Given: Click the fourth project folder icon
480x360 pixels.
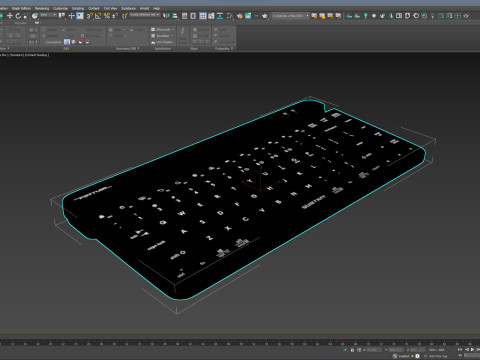Looking at the screenshot, I should pyautogui.click(x=338, y=15).
